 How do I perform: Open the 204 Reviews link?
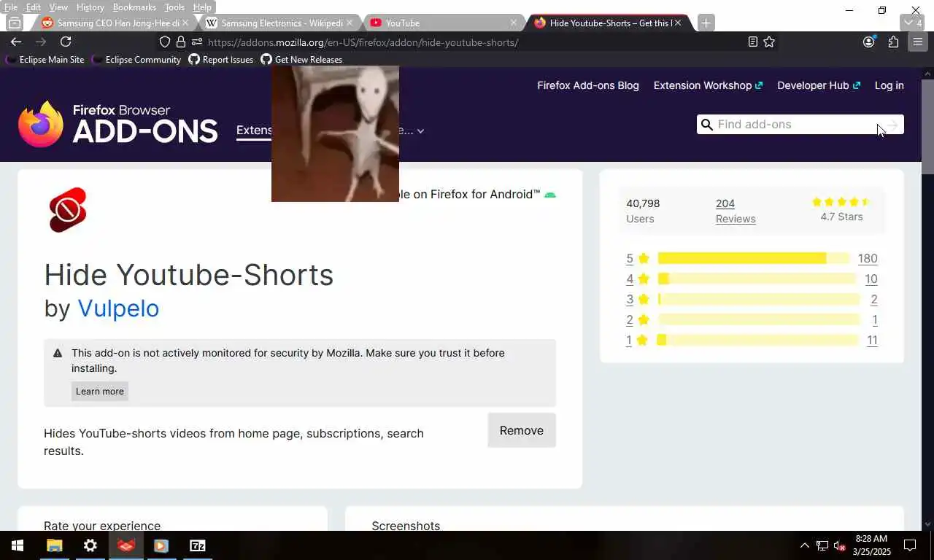click(736, 211)
